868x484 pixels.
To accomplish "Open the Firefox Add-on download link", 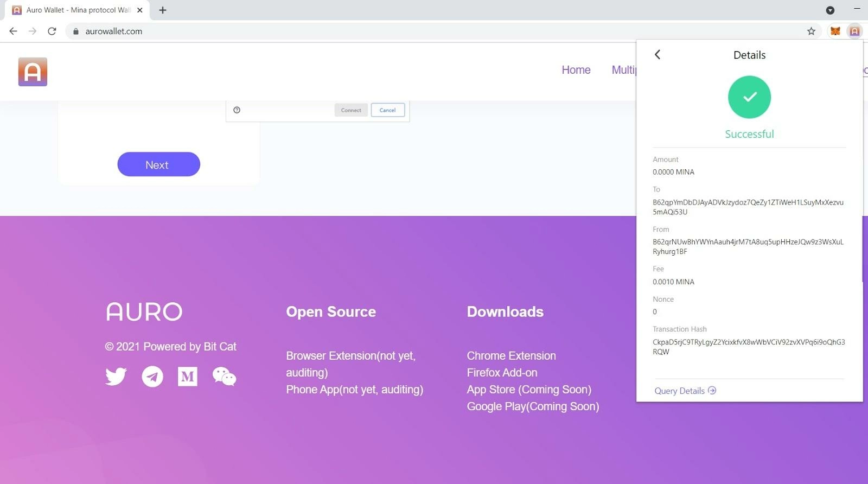I will point(502,372).
